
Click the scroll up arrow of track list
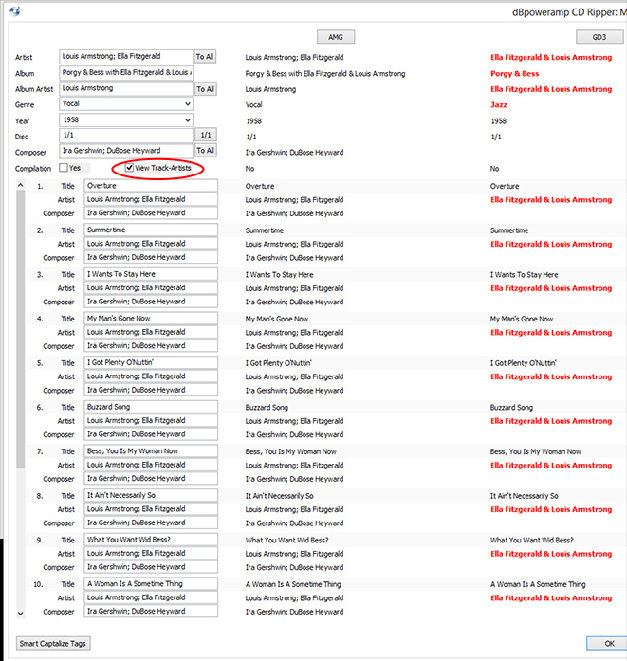point(20,185)
